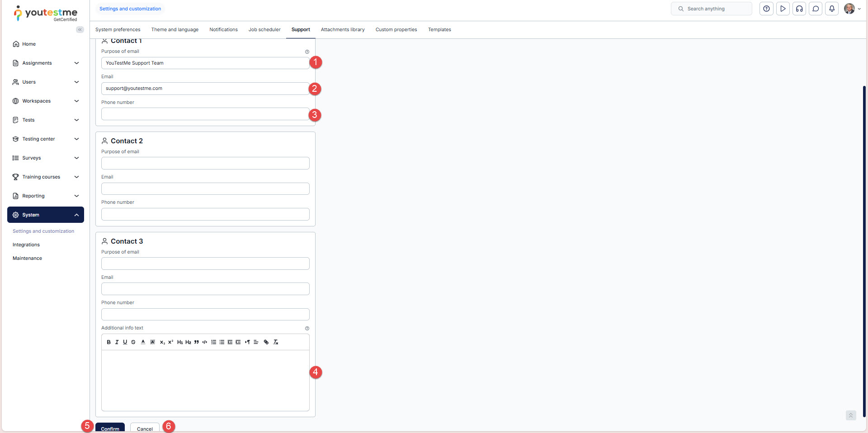Expand the Testing center menu
The image size is (868, 433).
tap(46, 139)
